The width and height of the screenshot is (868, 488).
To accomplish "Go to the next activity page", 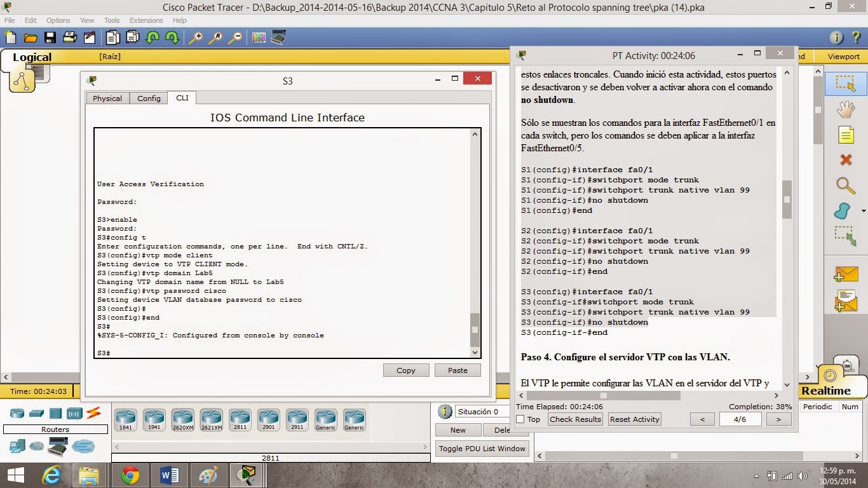I will [778, 419].
